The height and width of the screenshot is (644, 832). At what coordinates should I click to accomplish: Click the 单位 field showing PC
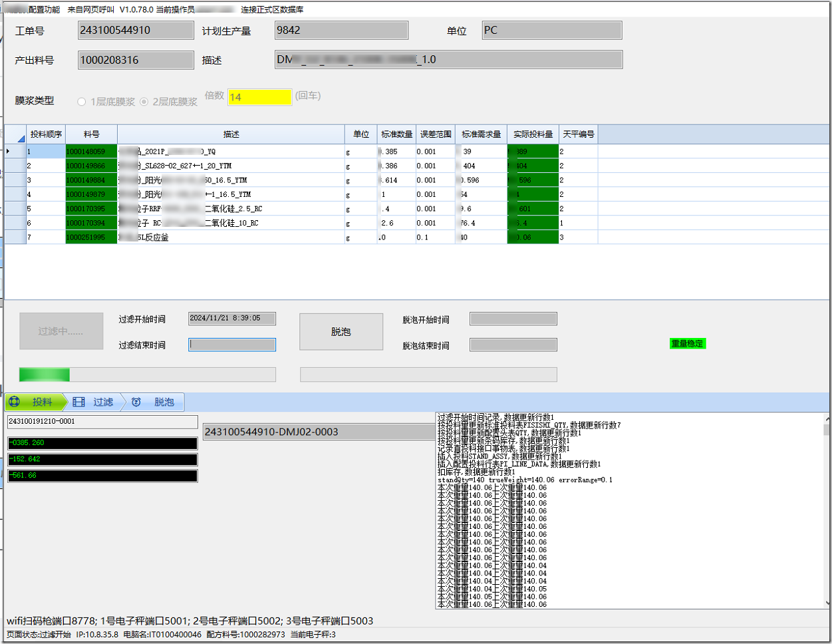point(552,31)
